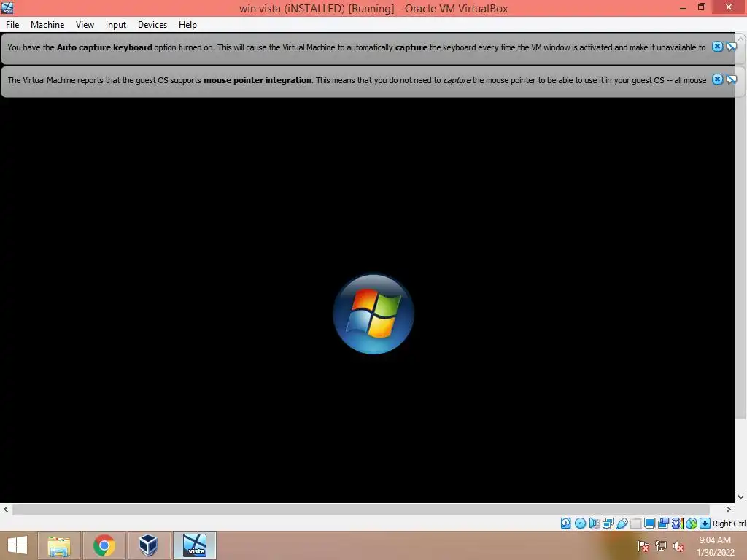This screenshot has height=560, width=747.
Task: Open the Input menu
Action: tap(116, 25)
